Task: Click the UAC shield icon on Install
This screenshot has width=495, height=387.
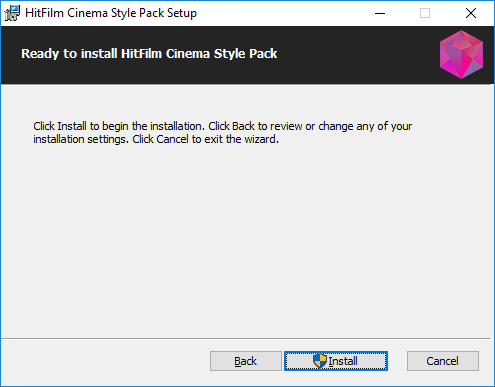Action: tap(320, 361)
